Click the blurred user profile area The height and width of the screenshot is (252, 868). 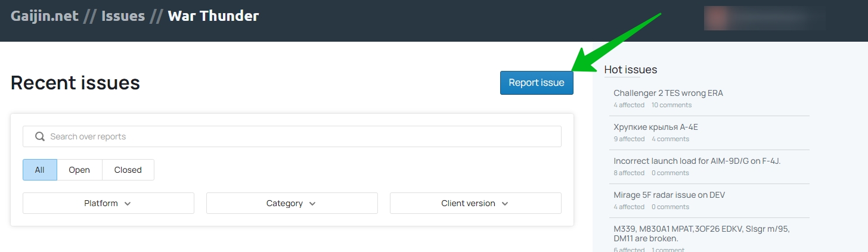pos(765,18)
